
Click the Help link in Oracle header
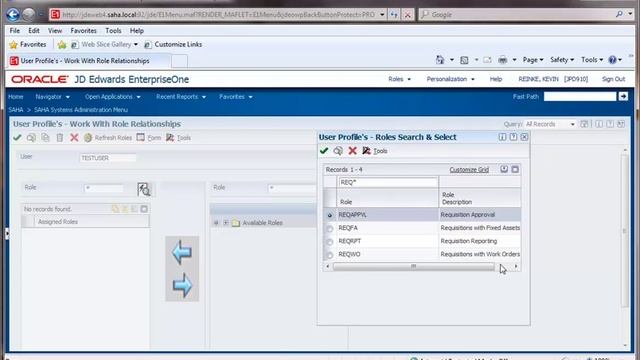tap(496, 79)
